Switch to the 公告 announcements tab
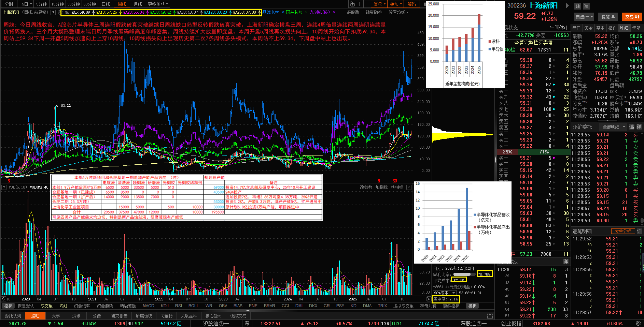Screen dimensions: 644x327 (97, 316)
